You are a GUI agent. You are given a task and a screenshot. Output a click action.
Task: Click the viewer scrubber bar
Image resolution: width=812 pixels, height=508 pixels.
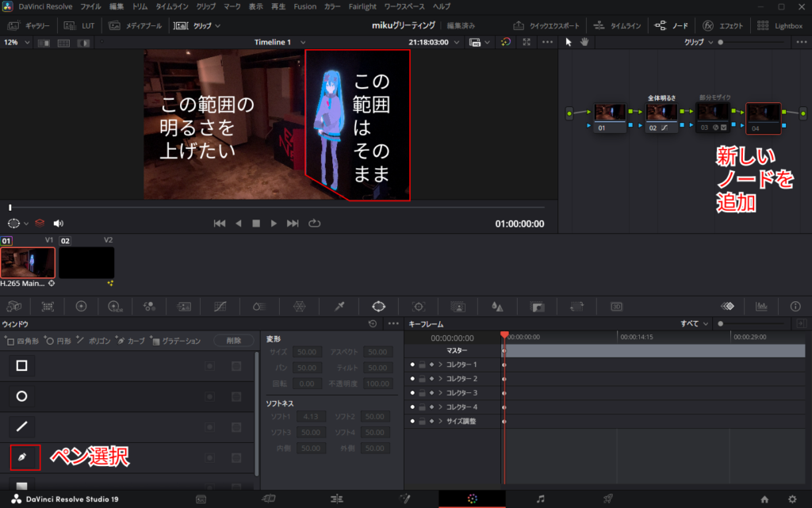tap(277, 208)
